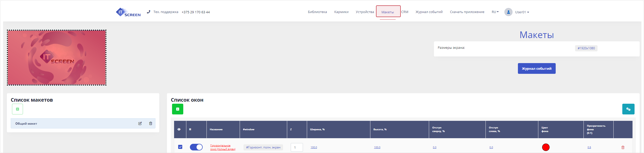The height and width of the screenshot is (153, 644).
Task: Add a new layout with plus icon
Action: point(17,109)
